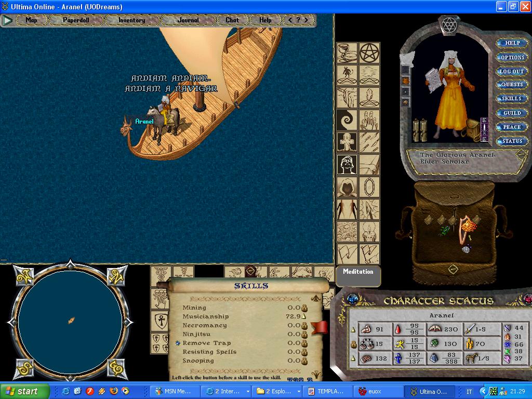Click the green reagent in the backpack
Image resolution: width=532 pixels, height=399 pixels.
[444, 231]
